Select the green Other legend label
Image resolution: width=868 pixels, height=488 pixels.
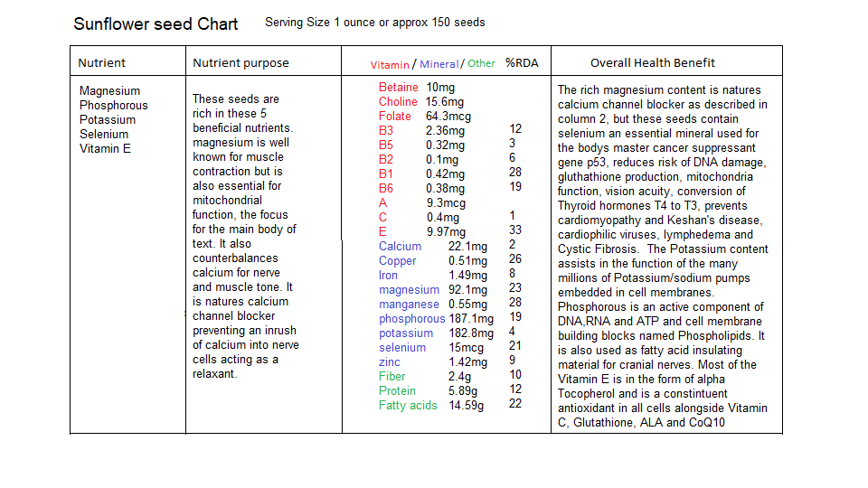pos(481,63)
